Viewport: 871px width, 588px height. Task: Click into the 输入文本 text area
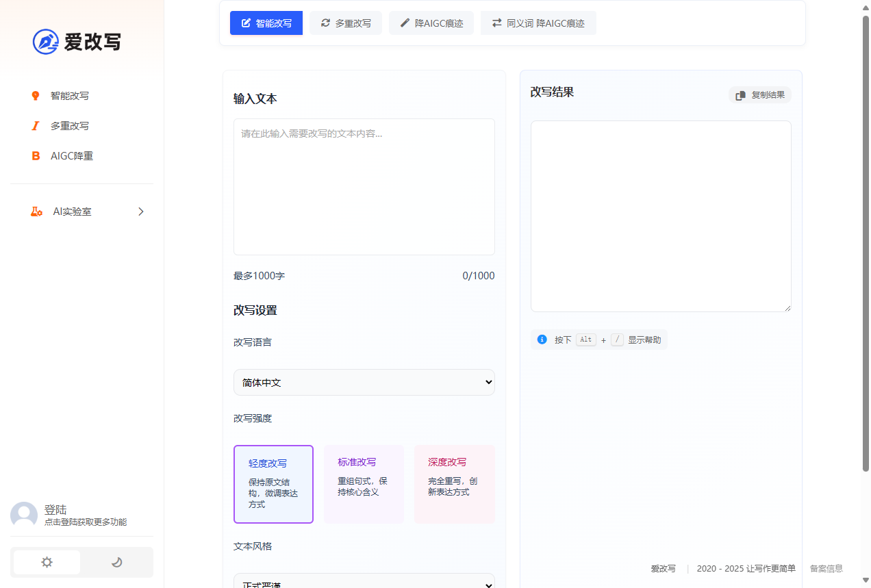click(x=364, y=187)
